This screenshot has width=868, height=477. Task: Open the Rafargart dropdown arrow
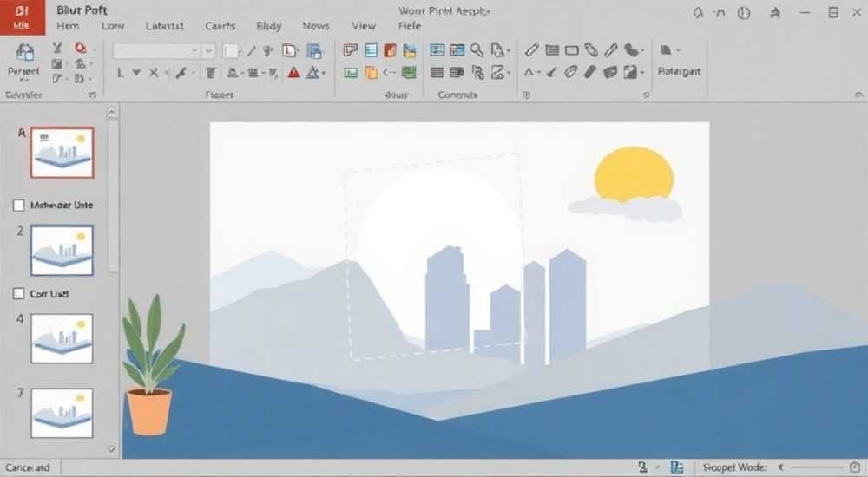(x=679, y=50)
